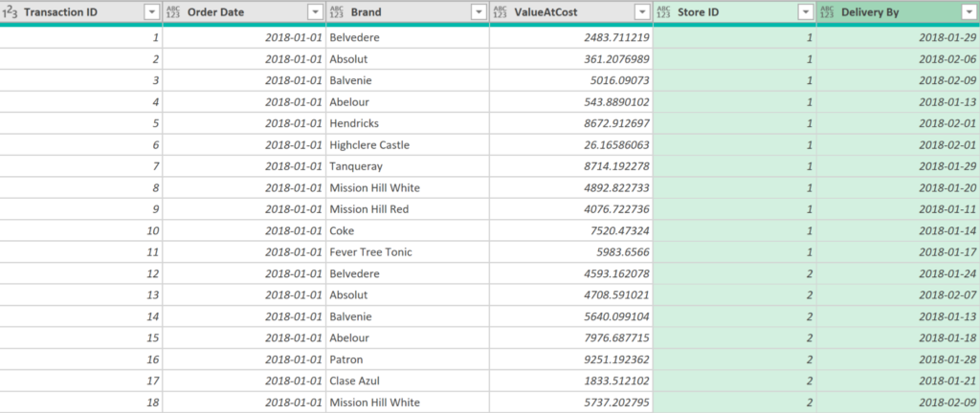The image size is (980, 413).
Task: Click Store ID cell in Hendricks row
Action: (x=734, y=123)
